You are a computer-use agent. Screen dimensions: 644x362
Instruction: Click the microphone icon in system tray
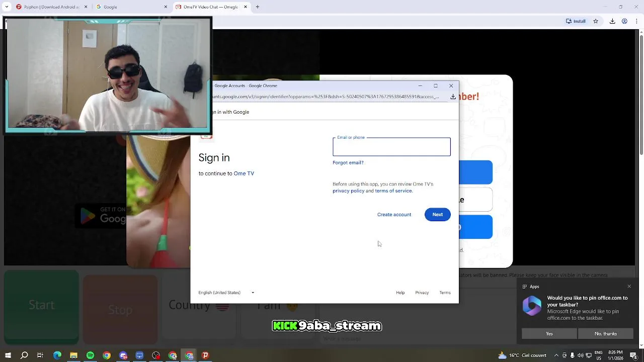(x=572, y=355)
